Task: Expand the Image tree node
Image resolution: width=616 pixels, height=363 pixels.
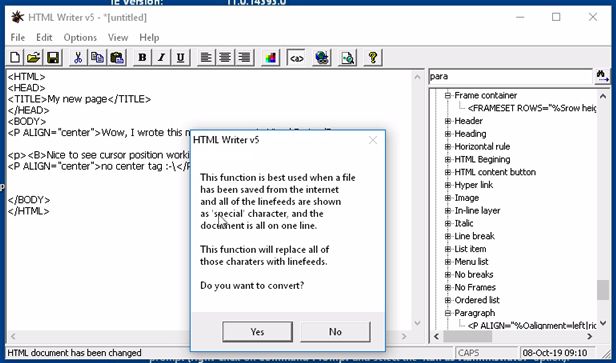Action: 447,198
